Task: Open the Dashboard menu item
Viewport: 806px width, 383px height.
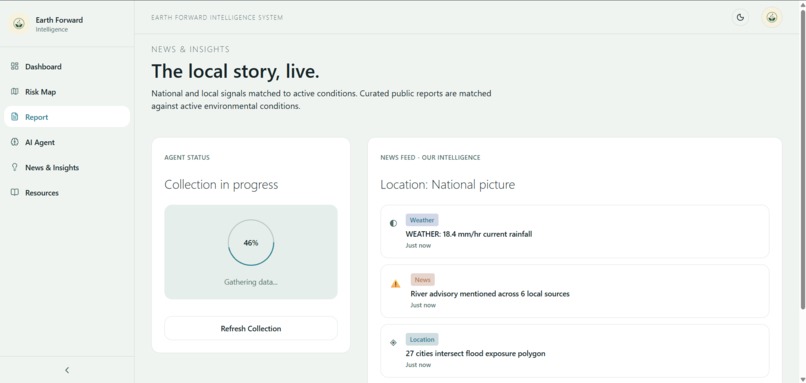Action: pos(67,66)
